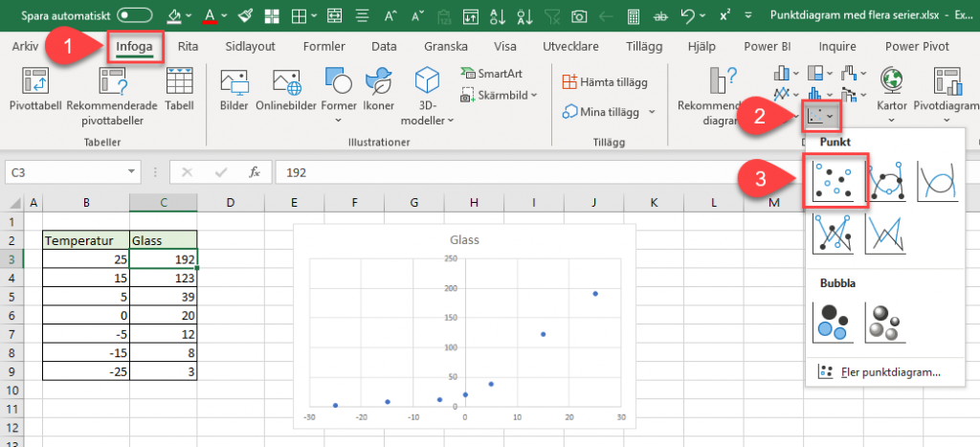980x447 pixels.
Task: Toggle the Spara automatiskt switch
Action: (x=134, y=15)
